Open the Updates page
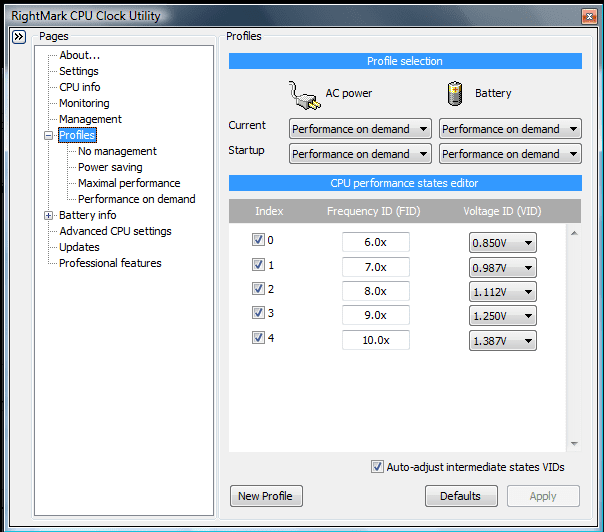The width and height of the screenshot is (604, 532). click(79, 247)
